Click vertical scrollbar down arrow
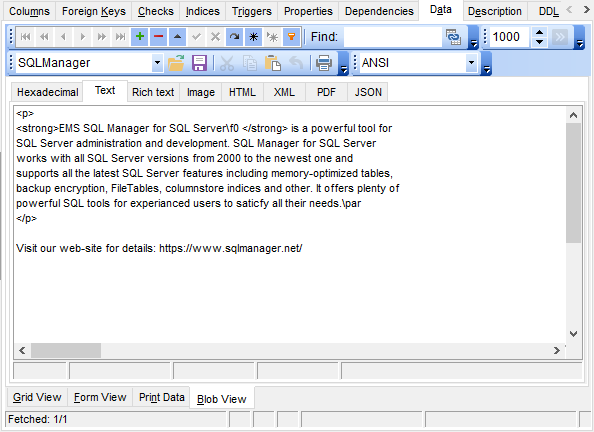The image size is (594, 432). tap(574, 334)
